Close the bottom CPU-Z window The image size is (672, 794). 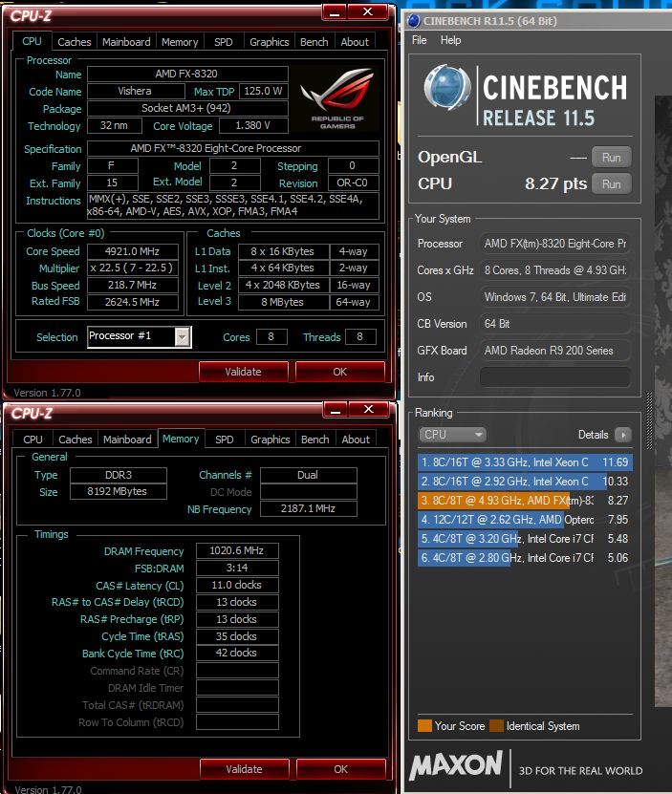coord(369,409)
